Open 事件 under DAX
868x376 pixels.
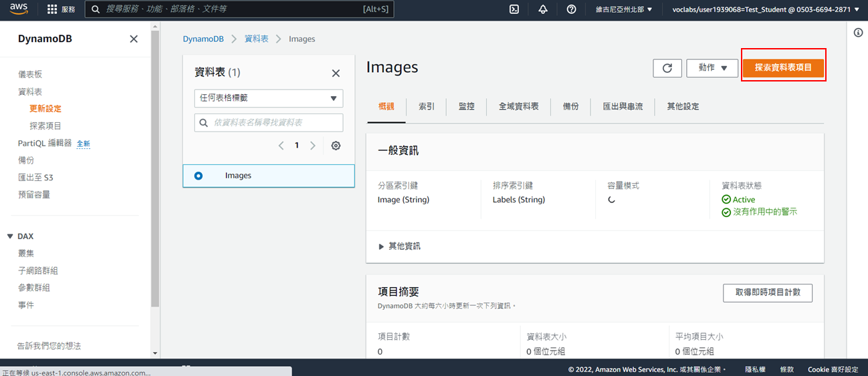(26, 305)
